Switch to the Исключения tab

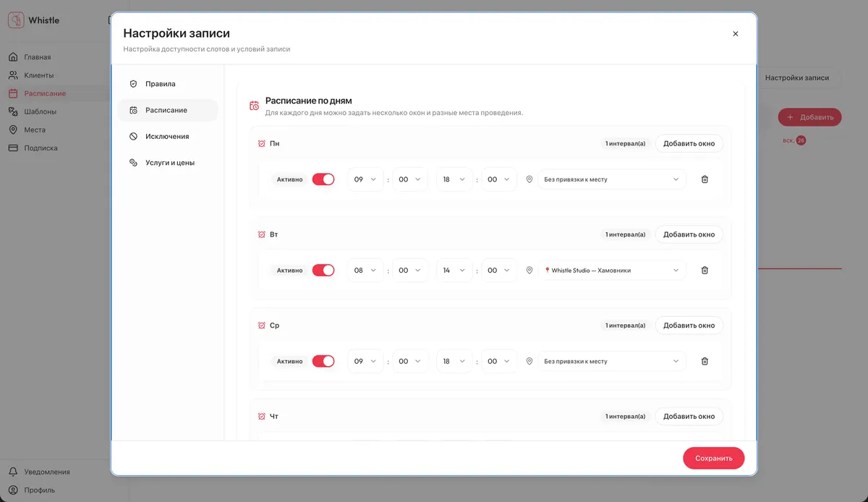click(168, 137)
